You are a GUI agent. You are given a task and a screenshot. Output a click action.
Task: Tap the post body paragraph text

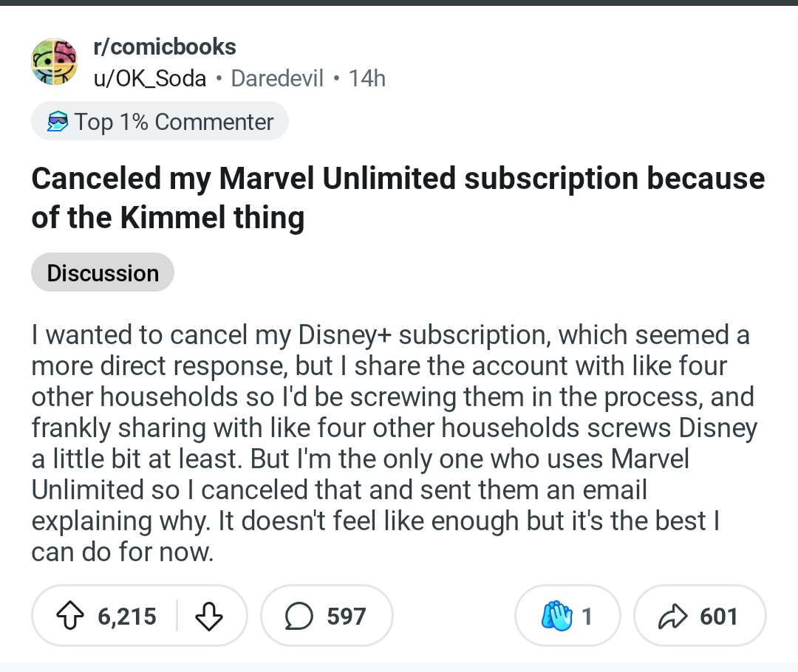[x=392, y=443]
